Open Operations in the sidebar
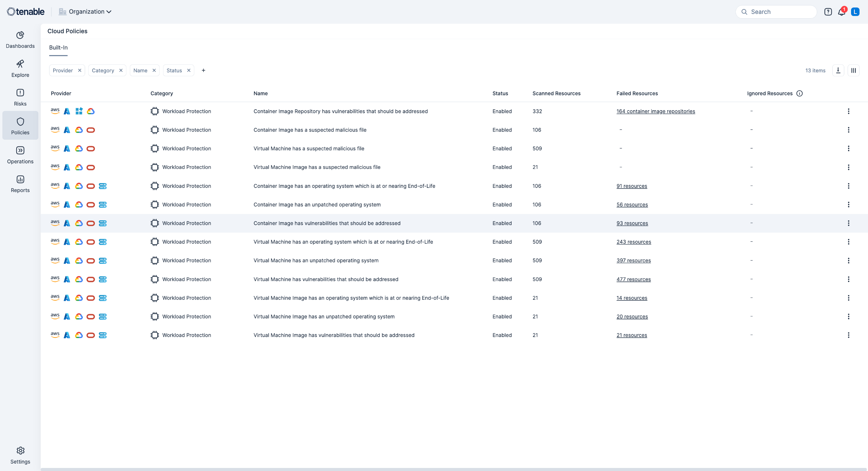Image resolution: width=868 pixels, height=471 pixels. tap(20, 155)
